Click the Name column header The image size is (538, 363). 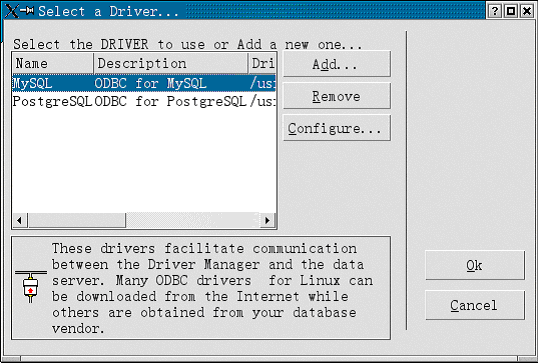pos(53,63)
